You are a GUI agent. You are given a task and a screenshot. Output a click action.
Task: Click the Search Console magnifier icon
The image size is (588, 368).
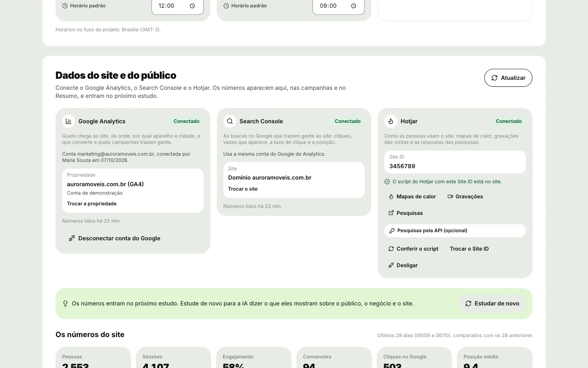click(230, 121)
